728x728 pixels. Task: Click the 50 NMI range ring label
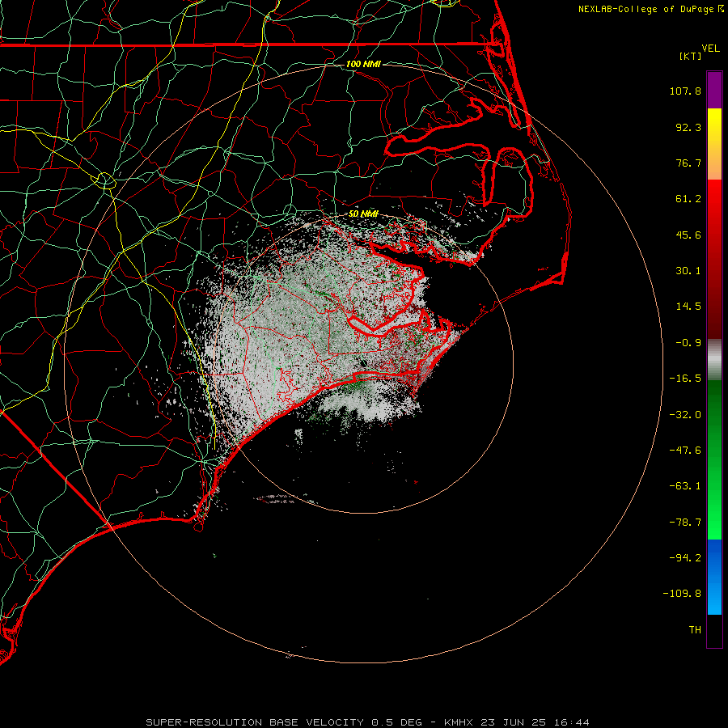click(x=363, y=214)
